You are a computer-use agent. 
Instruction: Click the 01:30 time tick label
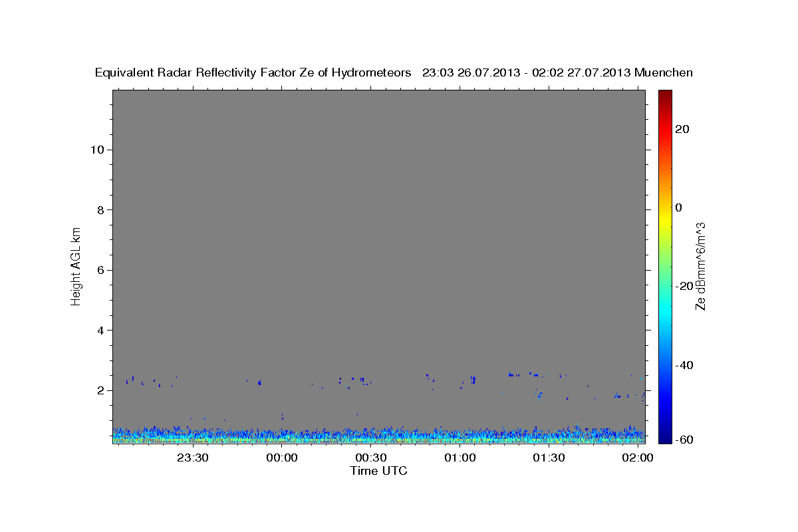pyautogui.click(x=549, y=458)
